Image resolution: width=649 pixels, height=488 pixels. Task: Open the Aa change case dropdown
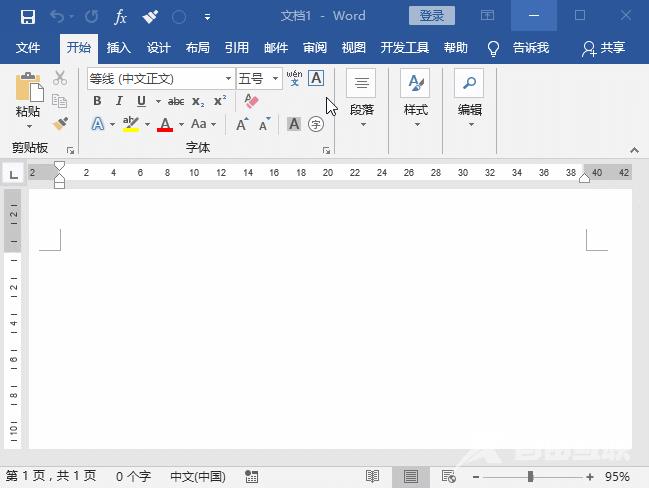coord(203,124)
